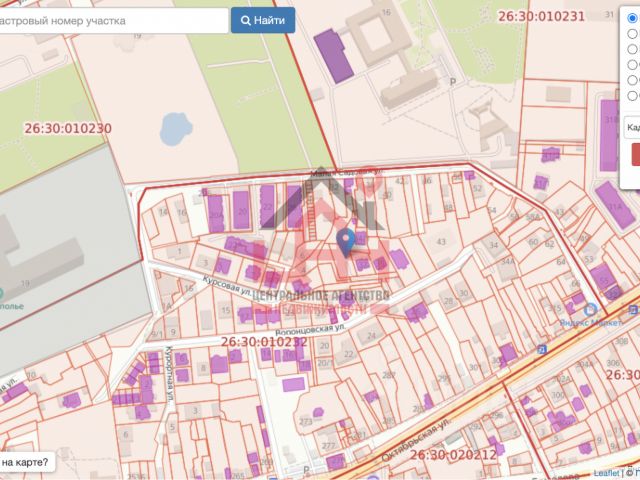Click the red button in right panel
Image resolution: width=640 pixels, height=480 pixels.
click(636, 154)
